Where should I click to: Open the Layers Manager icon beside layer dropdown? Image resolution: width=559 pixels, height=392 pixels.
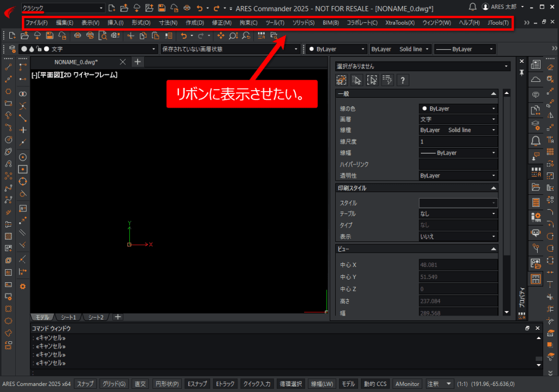click(x=13, y=49)
